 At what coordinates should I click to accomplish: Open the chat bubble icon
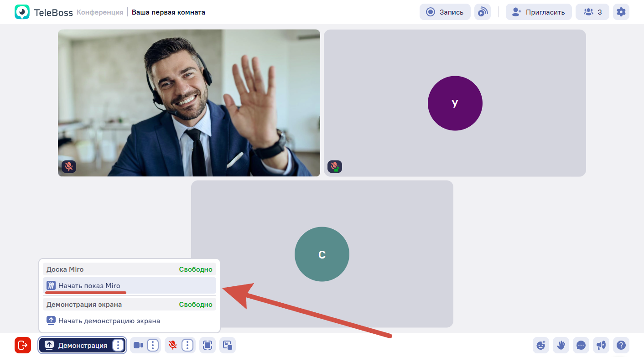point(581,345)
